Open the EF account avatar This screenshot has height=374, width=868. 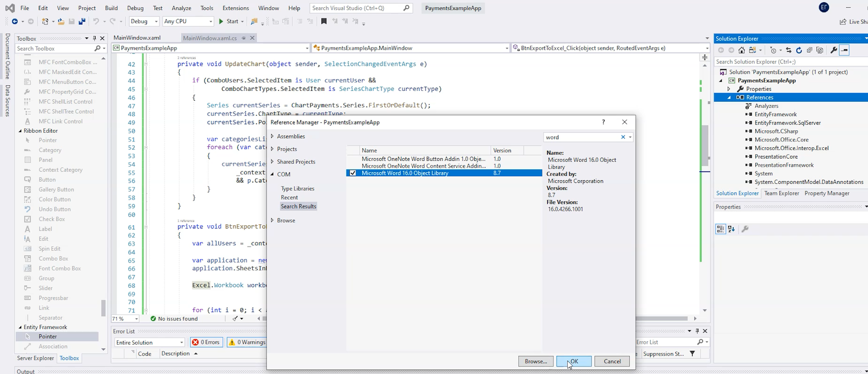coord(824,7)
